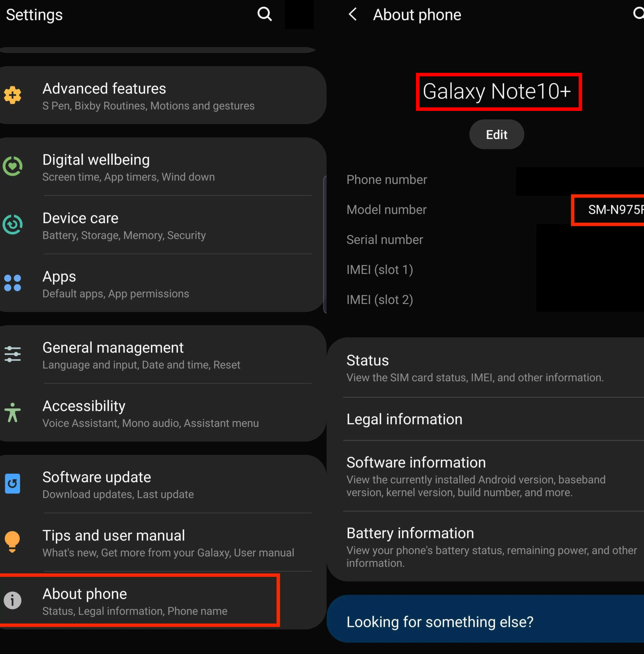The width and height of the screenshot is (644, 654).
Task: Tap the four-dot Apps icon
Action: click(x=13, y=283)
